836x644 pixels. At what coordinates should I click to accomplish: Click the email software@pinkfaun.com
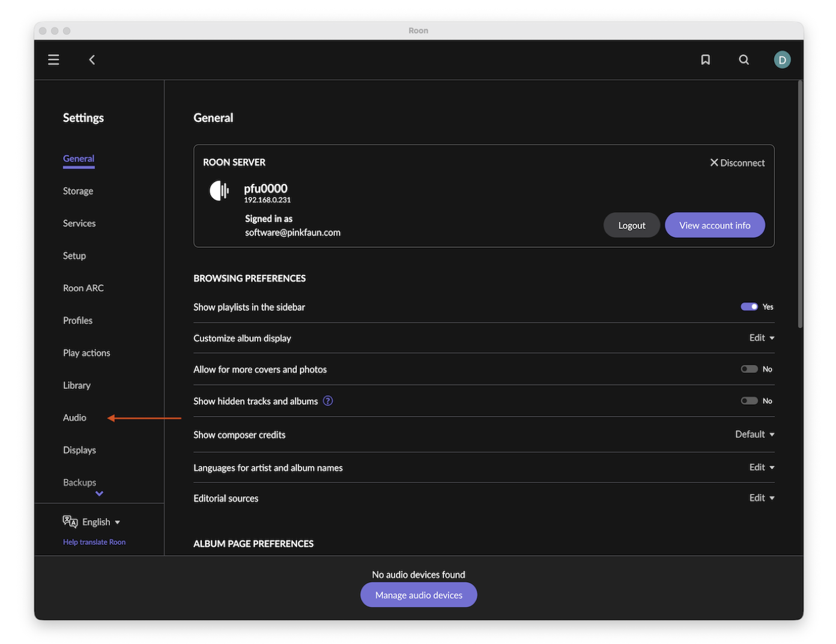click(x=292, y=232)
